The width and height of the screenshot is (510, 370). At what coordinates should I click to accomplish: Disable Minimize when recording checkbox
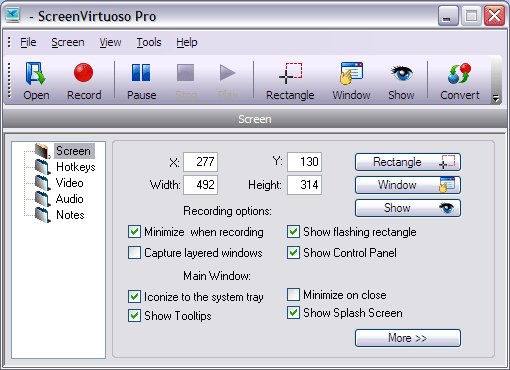134,232
